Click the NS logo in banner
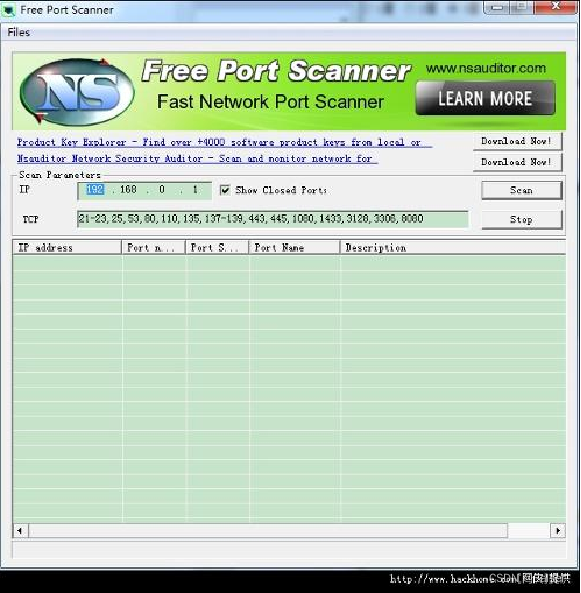 (x=77, y=91)
